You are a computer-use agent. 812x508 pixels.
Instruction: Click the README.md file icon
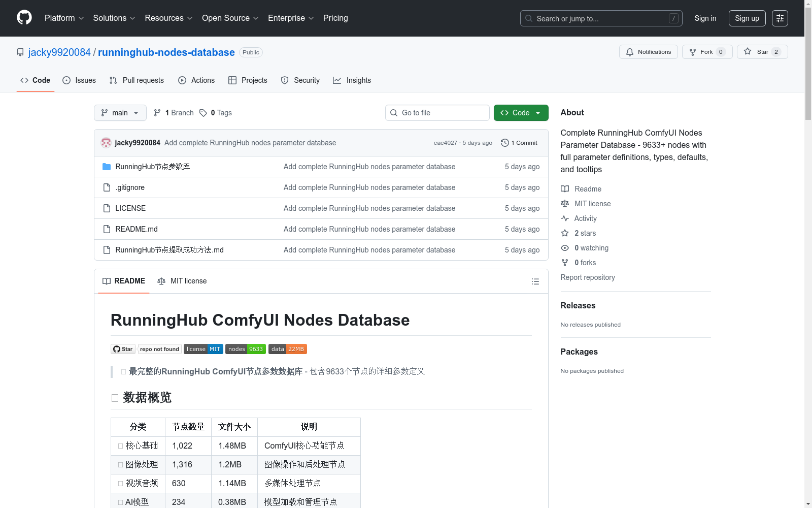[x=107, y=229]
